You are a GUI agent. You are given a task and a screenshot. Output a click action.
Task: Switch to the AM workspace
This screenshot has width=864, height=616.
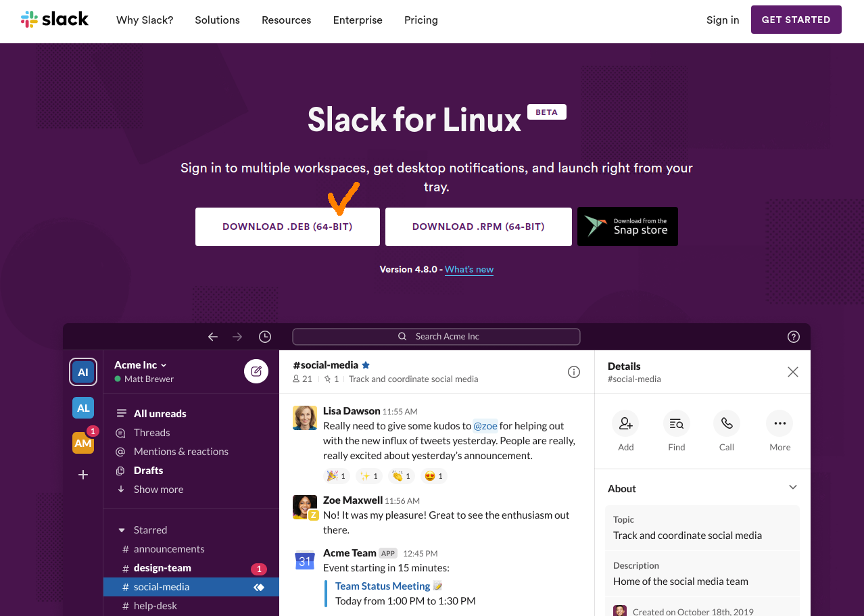pos(83,443)
